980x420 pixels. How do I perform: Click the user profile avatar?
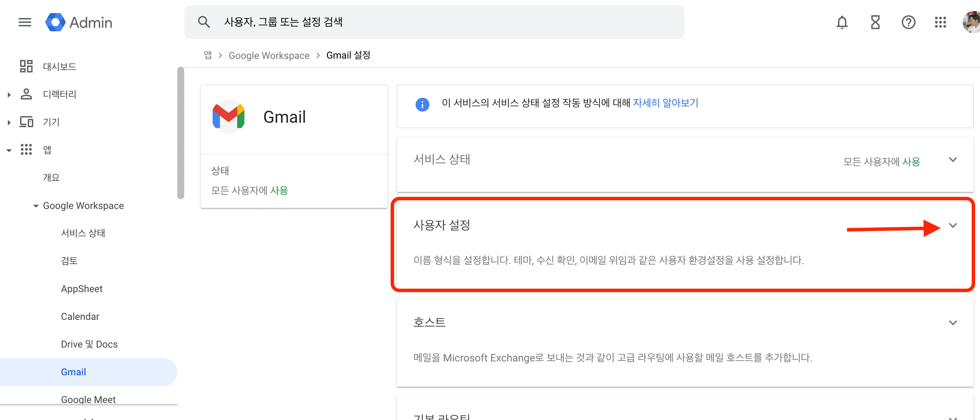(x=971, y=22)
